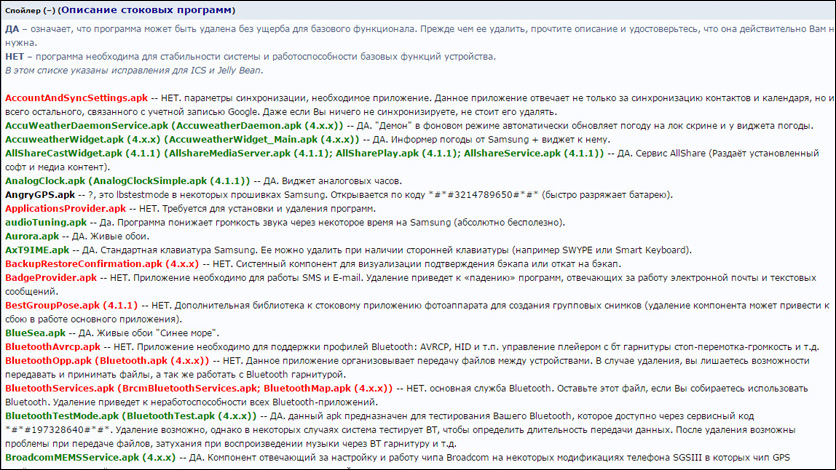Collapse the spoiler 'Описание стоковых программ'

147,10
